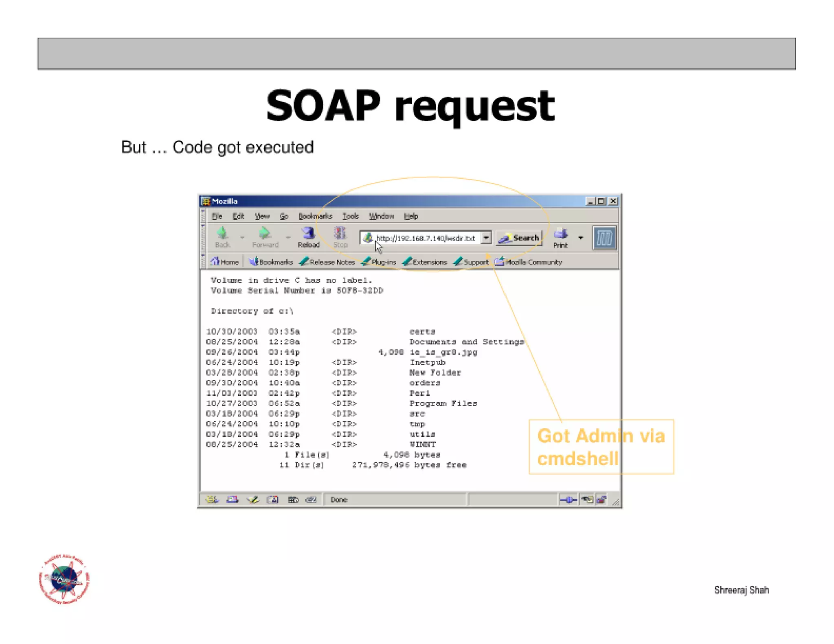This screenshot has width=834, height=644.
Task: Open the Mozilla Community bookmark
Action: [x=528, y=262]
